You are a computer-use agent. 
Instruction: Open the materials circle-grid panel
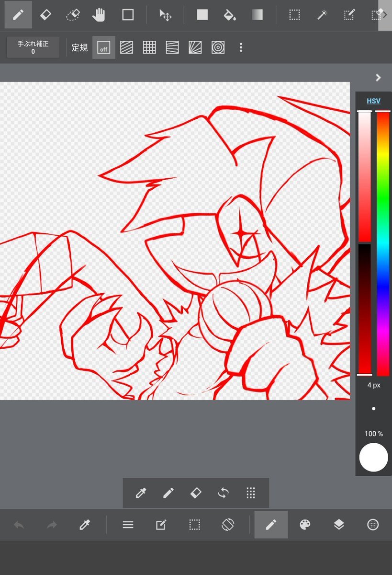click(x=373, y=525)
